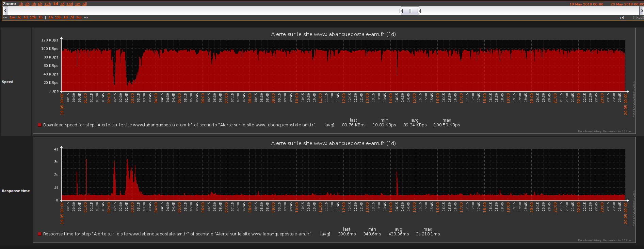Click the Response time graph plot area
The height and width of the screenshot is (249, 644).
[343, 175]
